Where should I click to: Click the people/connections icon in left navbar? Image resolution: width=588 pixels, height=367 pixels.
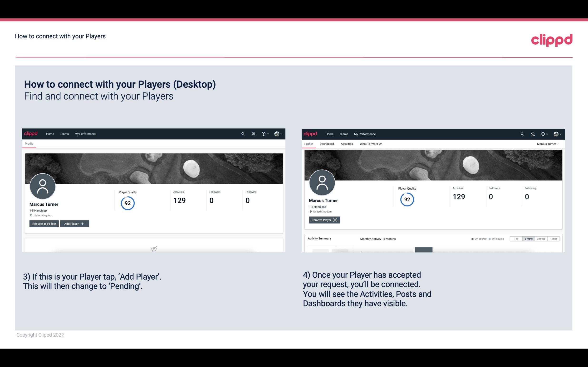coord(253,133)
